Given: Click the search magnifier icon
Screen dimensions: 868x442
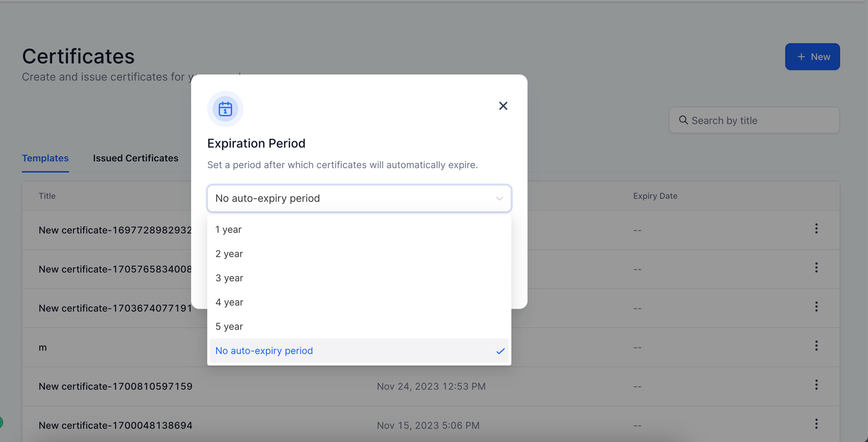Looking at the screenshot, I should 684,120.
